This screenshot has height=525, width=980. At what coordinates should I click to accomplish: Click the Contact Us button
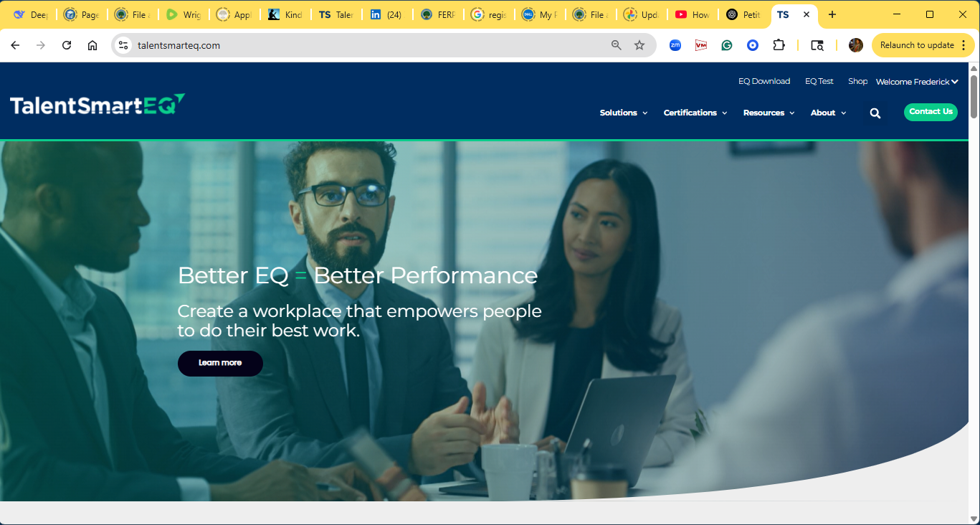point(931,112)
